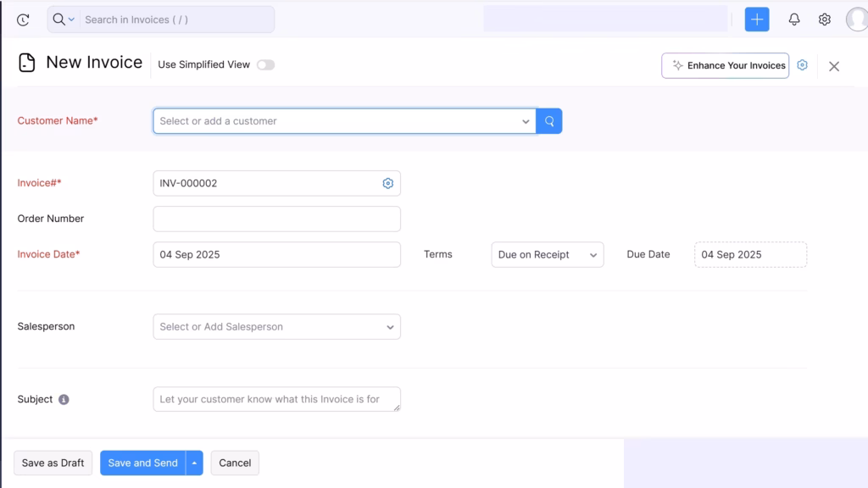868x488 pixels.
Task: Click the Save as Draft button
Action: click(53, 463)
